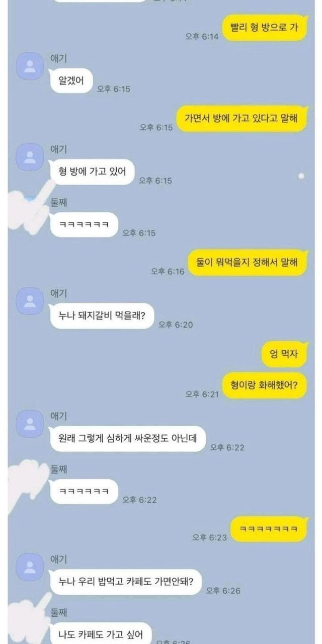This screenshot has width=322, height=644.
Task: Tap the yellow ㅋㅋㅋㅋㅋㅋㅋ bubble sent at 6:23
Action: pos(268,528)
